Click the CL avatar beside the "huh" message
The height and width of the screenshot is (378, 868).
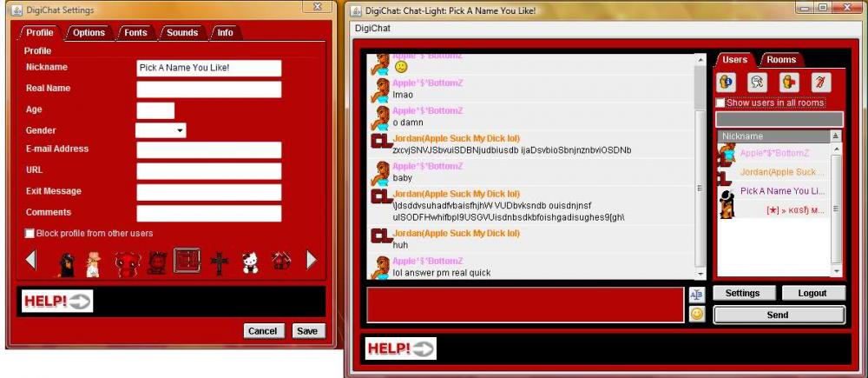coord(381,235)
